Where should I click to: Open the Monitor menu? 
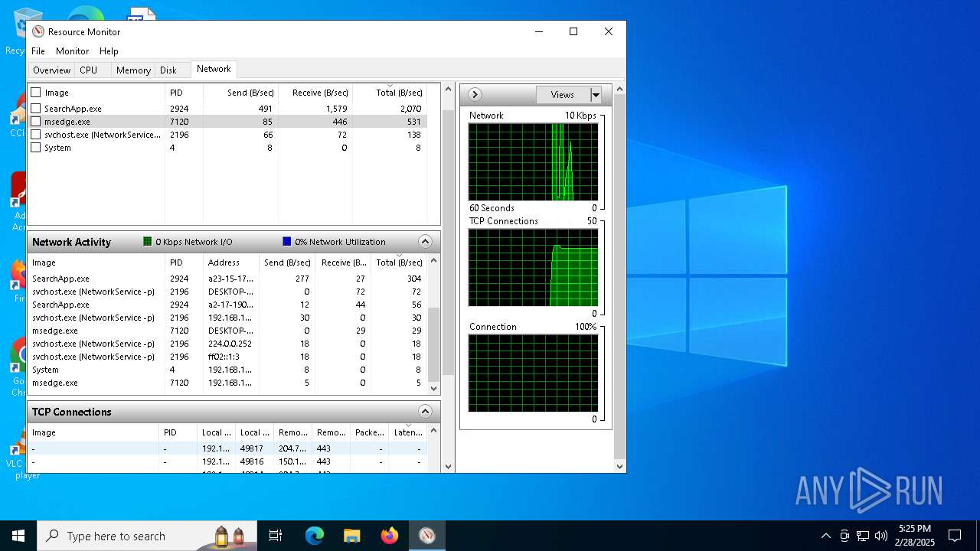(x=73, y=51)
